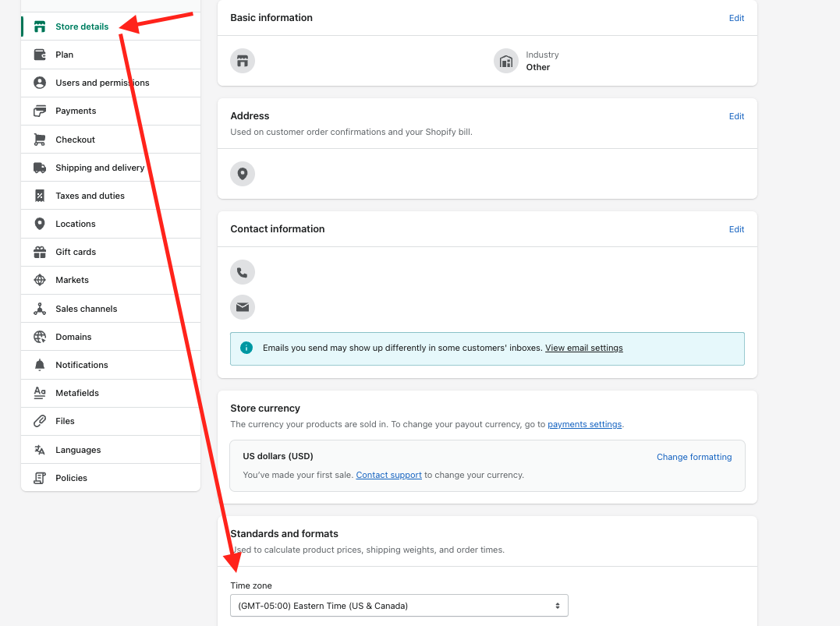Open the Time zone dropdown
840x626 pixels.
pos(399,606)
